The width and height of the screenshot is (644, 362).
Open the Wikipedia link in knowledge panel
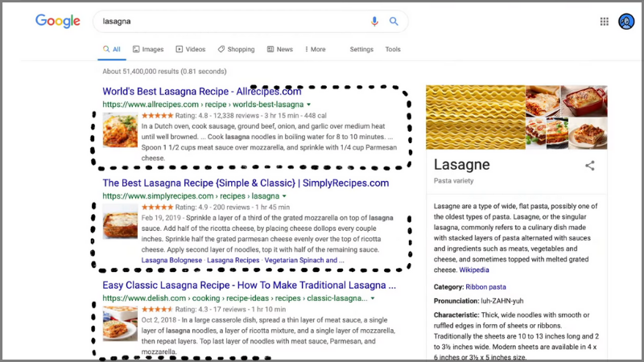[474, 270]
